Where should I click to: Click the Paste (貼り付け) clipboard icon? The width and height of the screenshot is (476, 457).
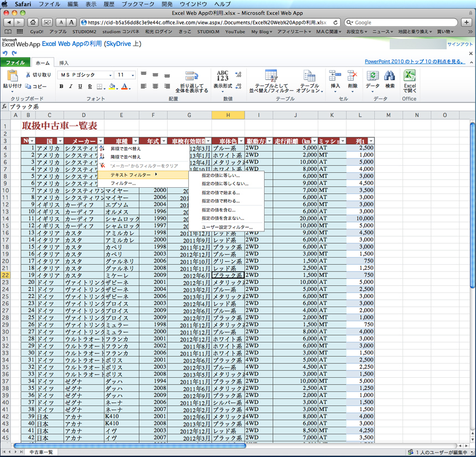pos(12,76)
